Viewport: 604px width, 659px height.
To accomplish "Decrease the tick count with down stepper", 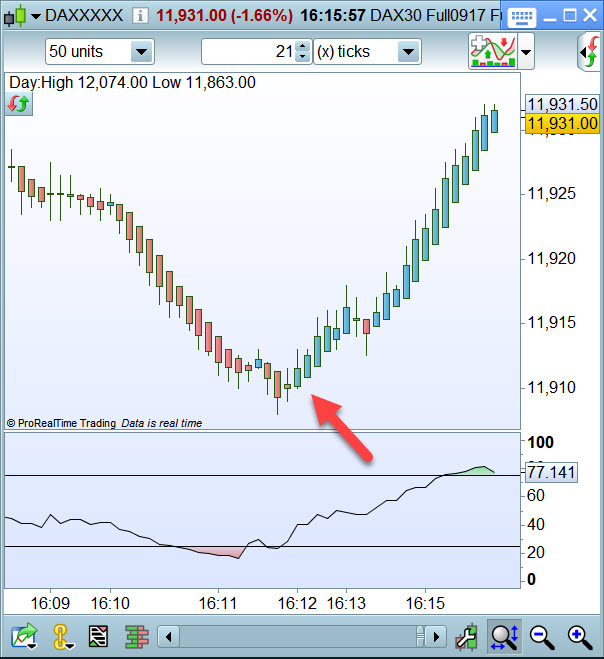I will 303,57.
